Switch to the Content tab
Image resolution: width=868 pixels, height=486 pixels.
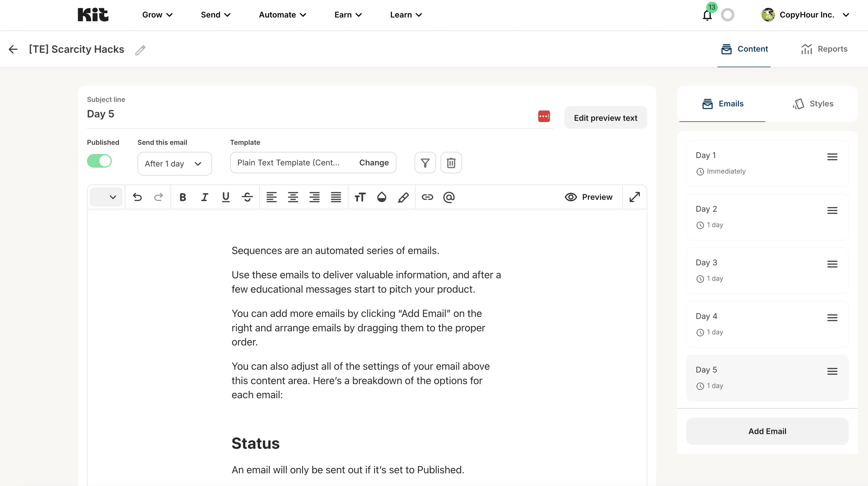tap(744, 49)
